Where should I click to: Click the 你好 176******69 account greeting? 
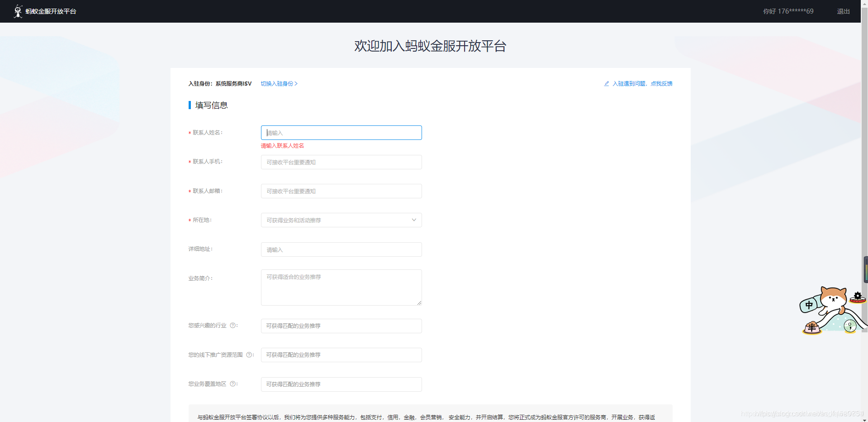[x=788, y=11]
